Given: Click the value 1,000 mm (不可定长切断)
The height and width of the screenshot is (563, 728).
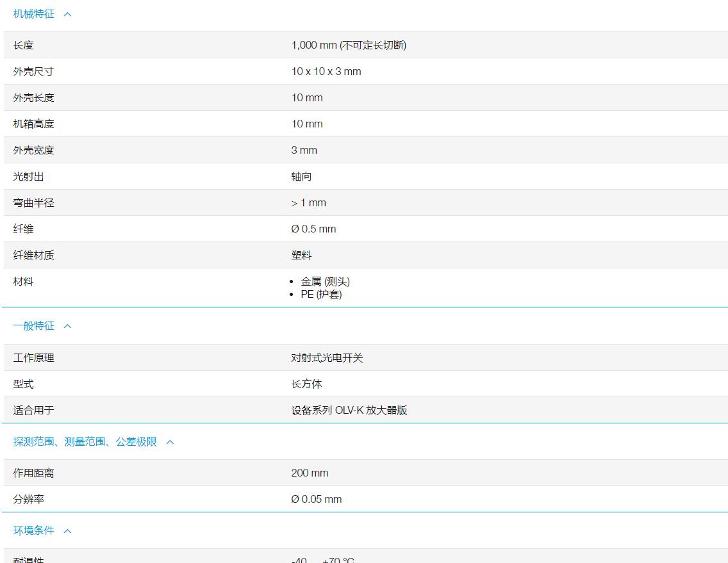Looking at the screenshot, I should [350, 45].
